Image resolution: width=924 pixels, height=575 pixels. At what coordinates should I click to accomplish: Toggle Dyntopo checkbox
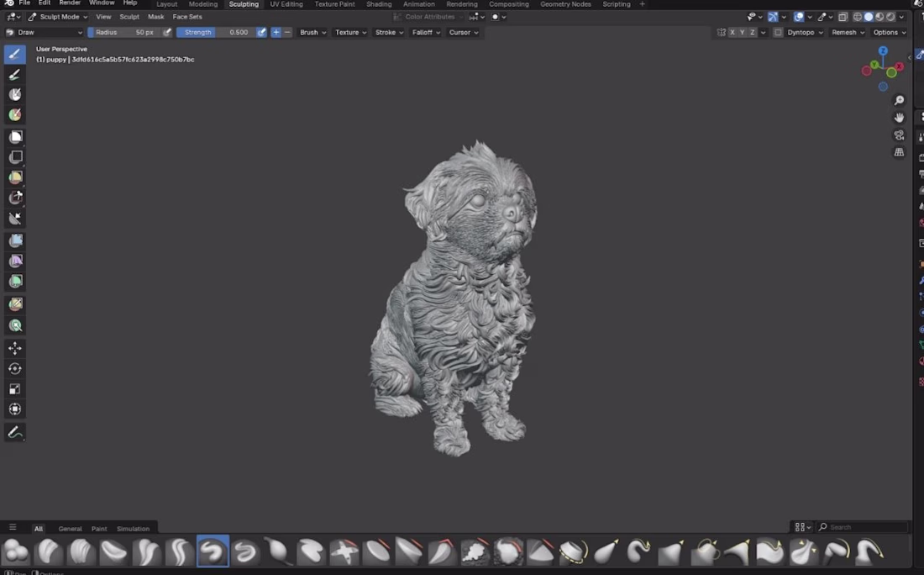click(778, 33)
